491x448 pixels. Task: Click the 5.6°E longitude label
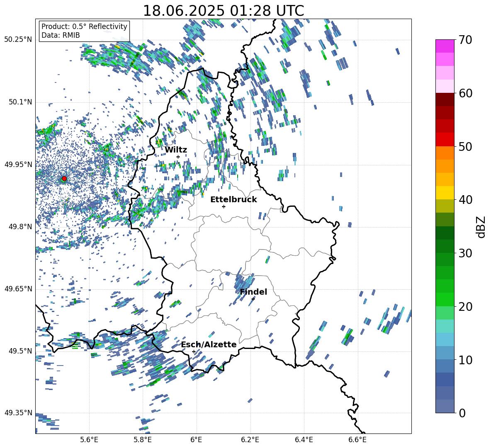(x=89, y=440)
